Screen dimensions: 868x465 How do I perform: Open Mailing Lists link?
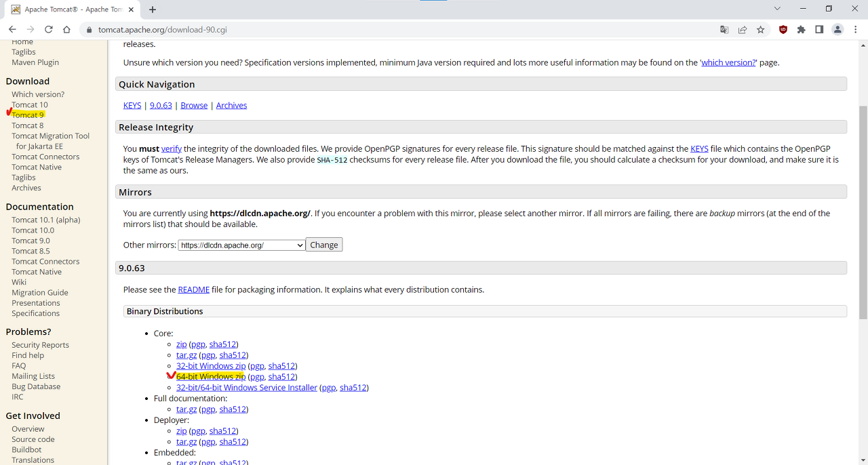[x=33, y=376]
